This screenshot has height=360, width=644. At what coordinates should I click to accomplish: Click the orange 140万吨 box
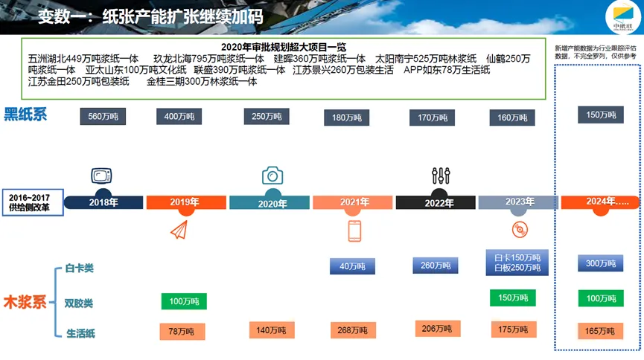pyautogui.click(x=272, y=330)
